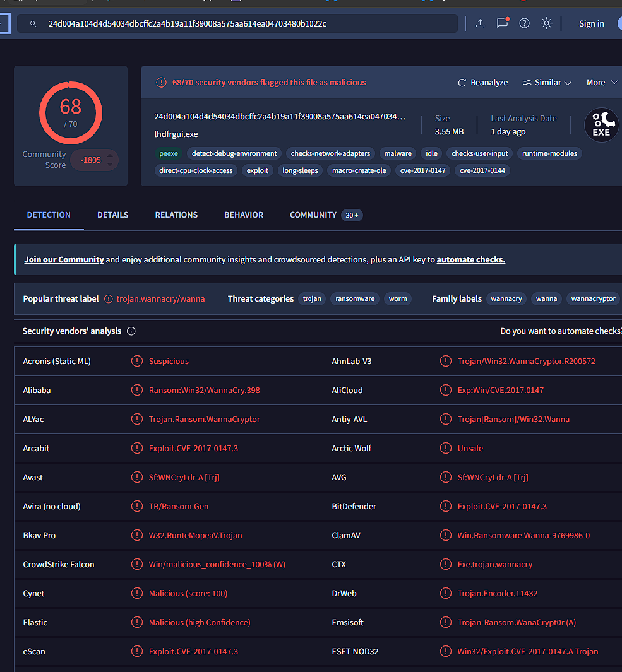
Task: Switch to the RELATIONS tab
Action: coord(176,215)
